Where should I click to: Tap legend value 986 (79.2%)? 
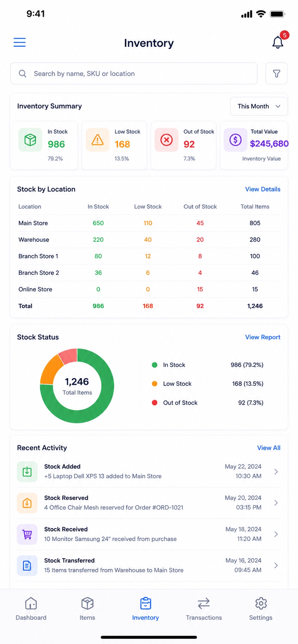click(x=247, y=365)
